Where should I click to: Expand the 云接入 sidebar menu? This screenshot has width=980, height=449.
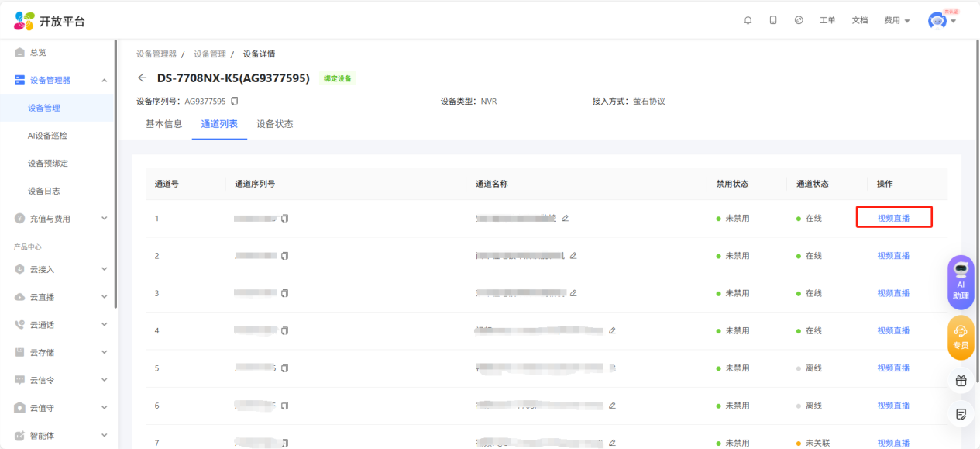coord(104,269)
